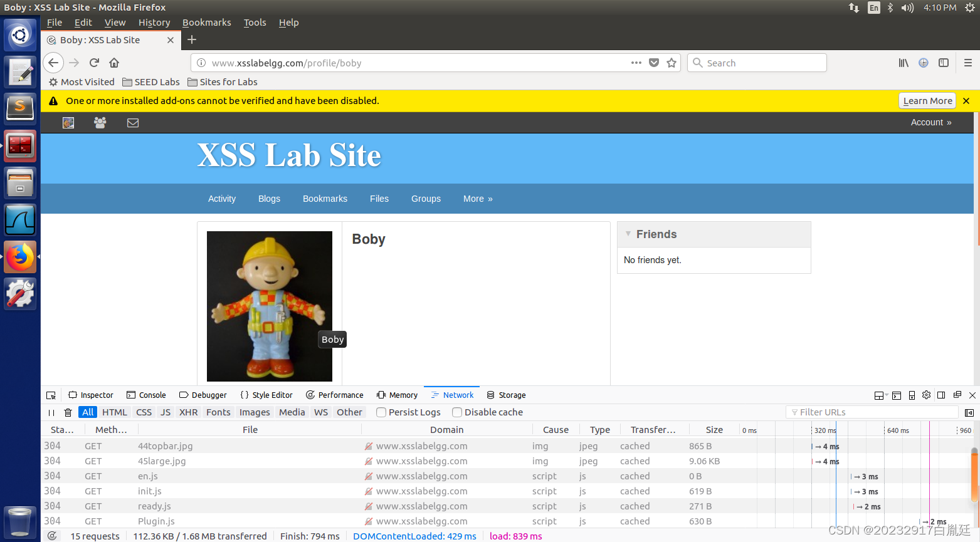This screenshot has height=542, width=980.
Task: Open the Firefox home page
Action: [x=114, y=63]
